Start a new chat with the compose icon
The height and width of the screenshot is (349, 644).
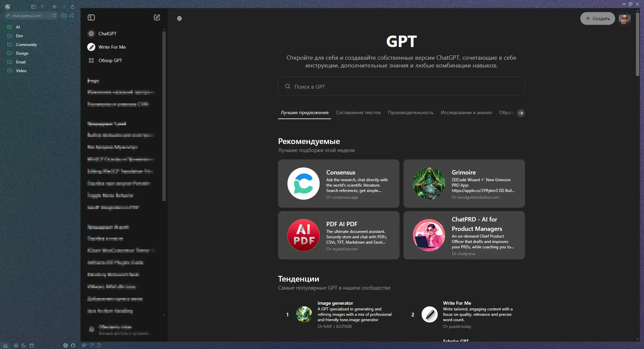pyautogui.click(x=157, y=17)
